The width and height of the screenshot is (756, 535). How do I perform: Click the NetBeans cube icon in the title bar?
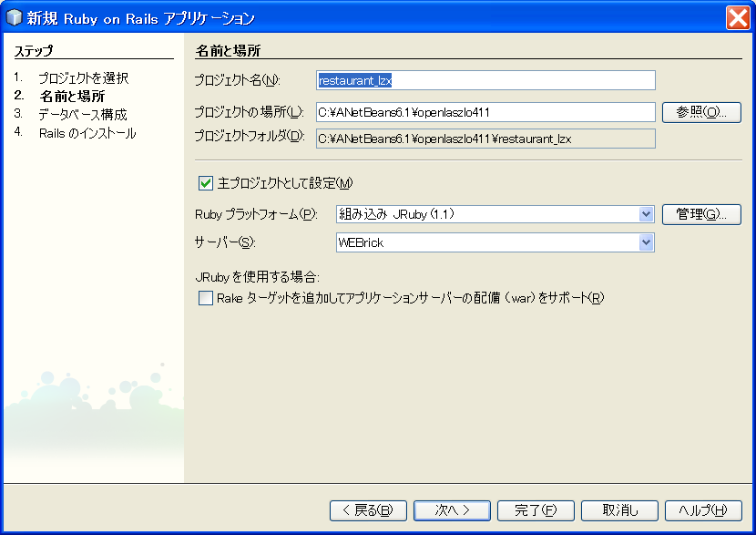[x=14, y=17]
